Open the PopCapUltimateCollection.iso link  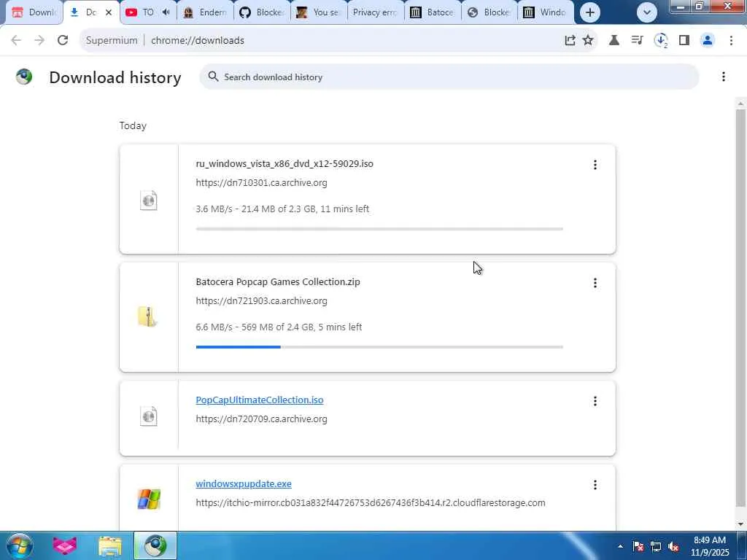(x=260, y=400)
